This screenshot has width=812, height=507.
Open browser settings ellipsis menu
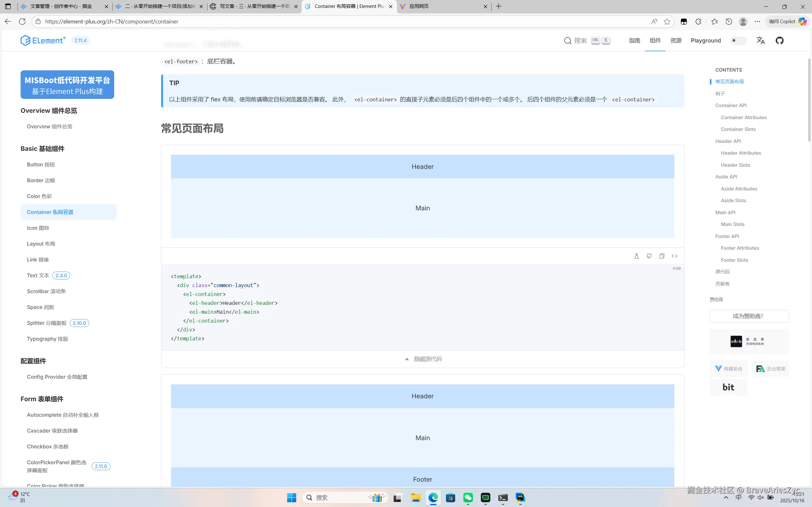point(757,22)
